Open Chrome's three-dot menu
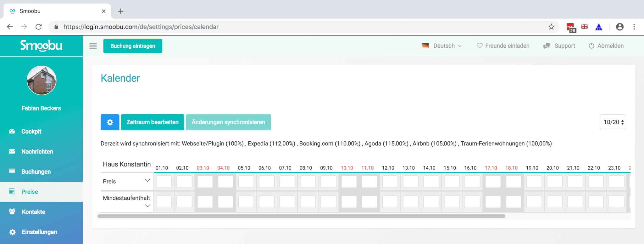This screenshot has width=644, height=244. coord(634,27)
